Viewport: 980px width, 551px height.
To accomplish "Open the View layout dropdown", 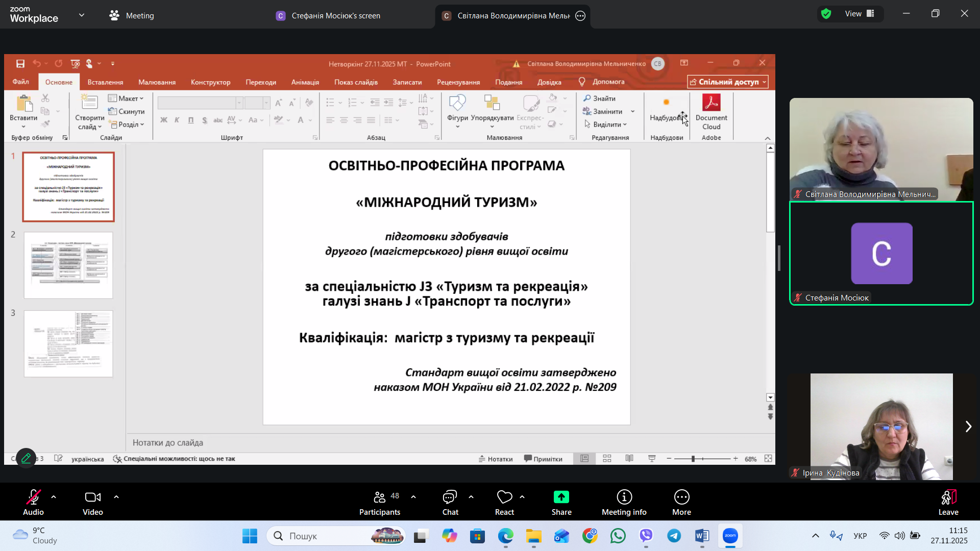I will tap(860, 14).
